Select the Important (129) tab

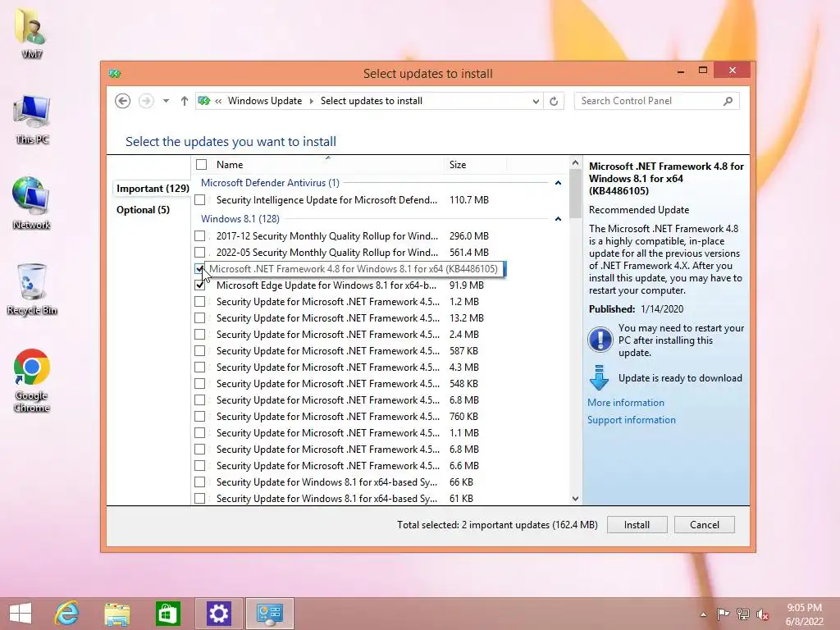[153, 189]
